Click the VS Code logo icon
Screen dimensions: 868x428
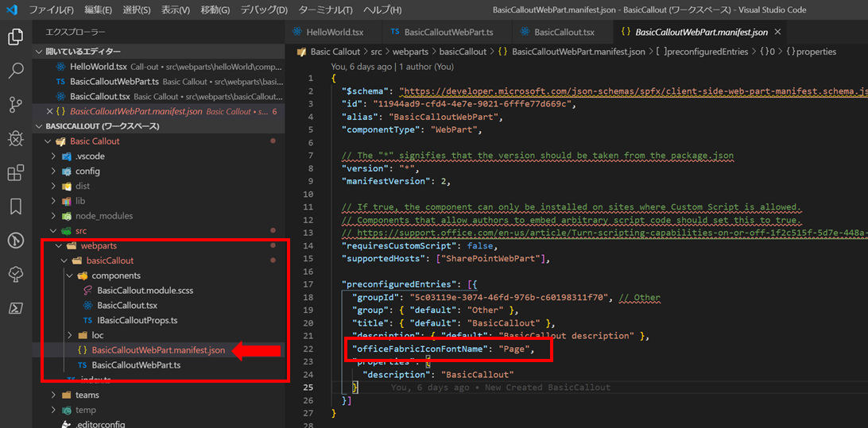click(12, 10)
